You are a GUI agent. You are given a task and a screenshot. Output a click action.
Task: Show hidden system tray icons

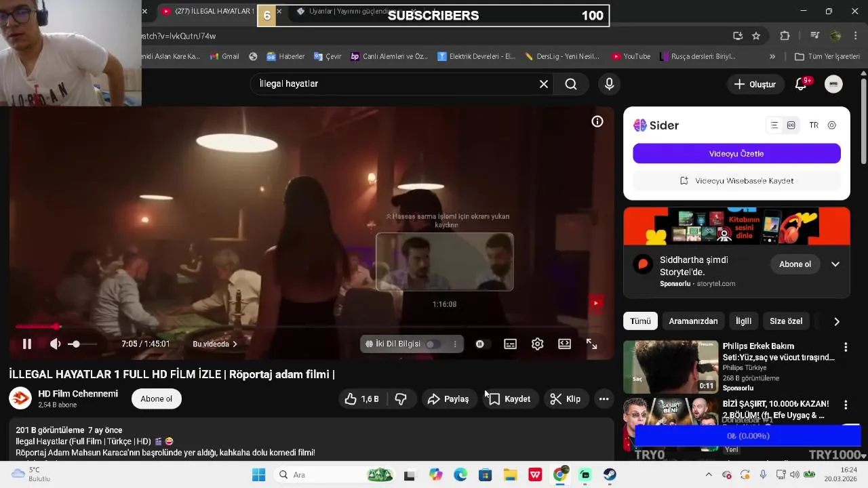coord(709,474)
